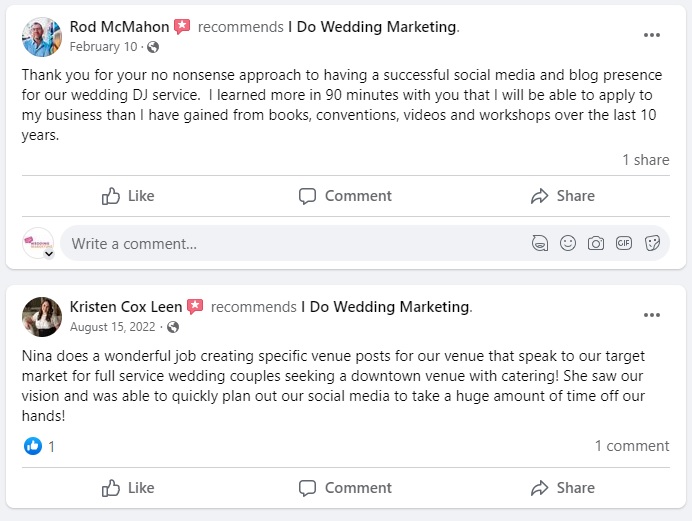Click the recommends star badge beside Rod McMahon
The height and width of the screenshot is (521, 692).
[x=182, y=27]
